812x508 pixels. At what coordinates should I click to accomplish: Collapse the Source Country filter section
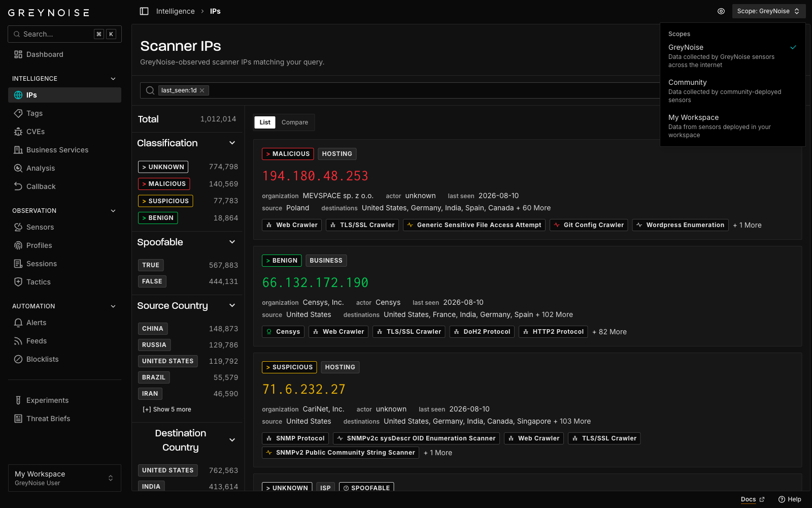tap(232, 306)
